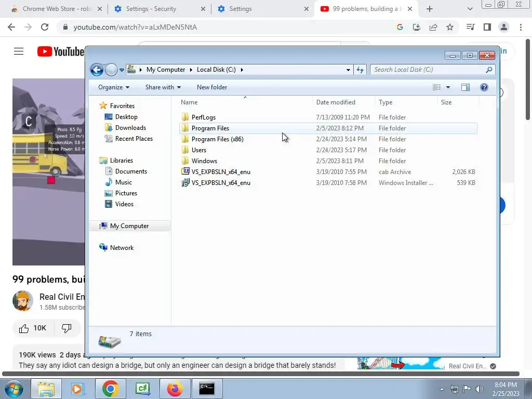This screenshot has width=532, height=399.
Task: Open the recent pages dropdown arrow
Action: 122,70
